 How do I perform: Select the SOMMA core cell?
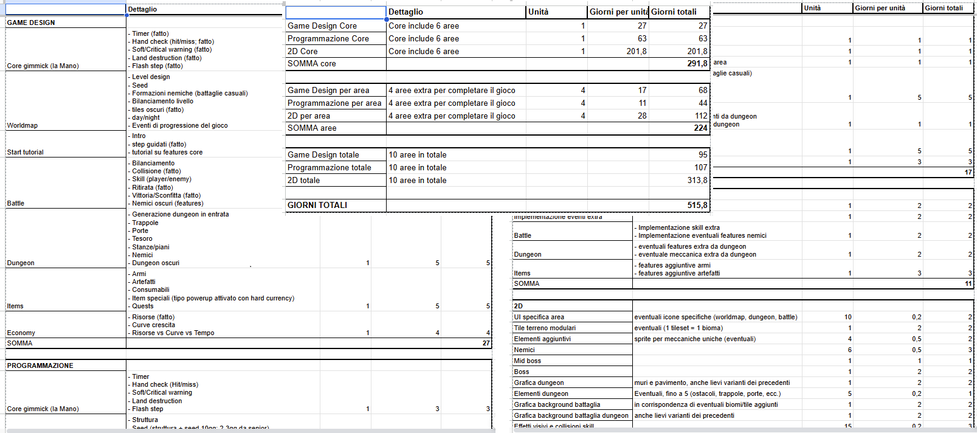(336, 63)
